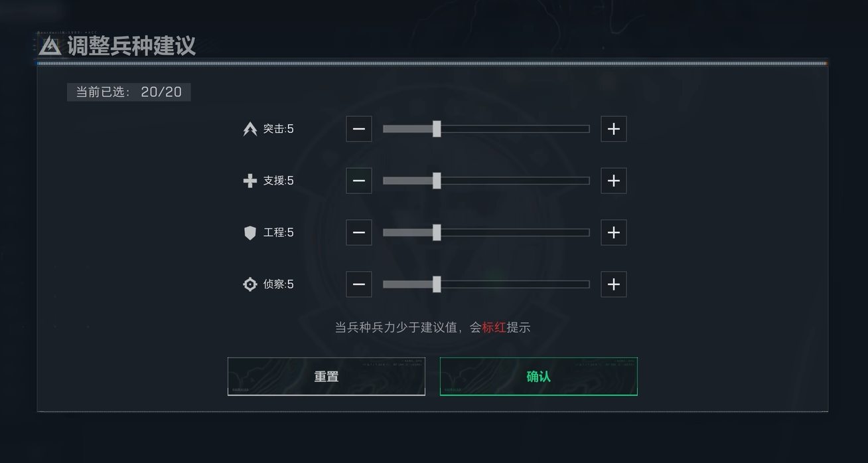
Task: Click the 突击 slider handle
Action: coord(437,129)
